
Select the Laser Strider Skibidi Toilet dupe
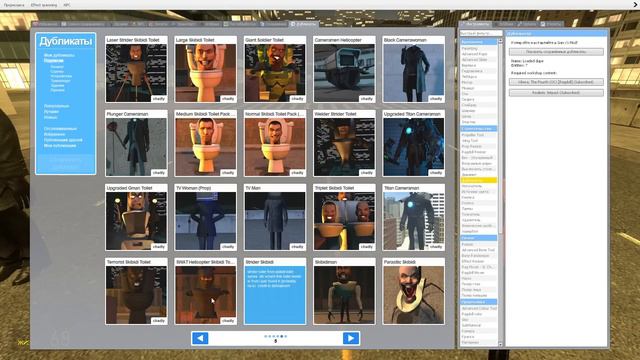[x=136, y=69]
